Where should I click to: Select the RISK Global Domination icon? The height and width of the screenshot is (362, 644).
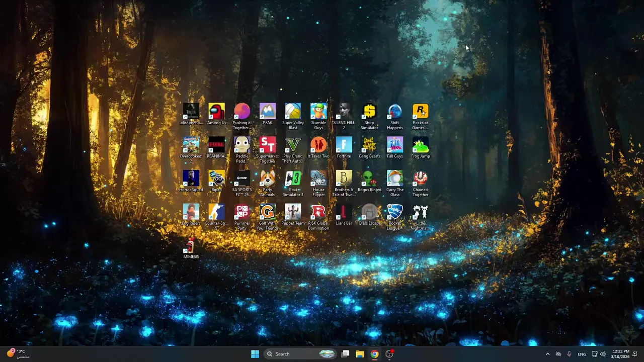tap(318, 217)
